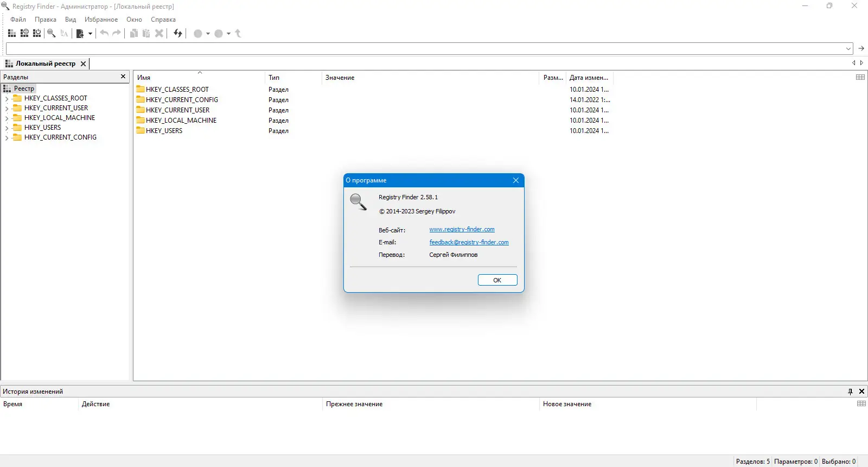Click the Back navigation circle icon
868x467 pixels.
point(198,34)
